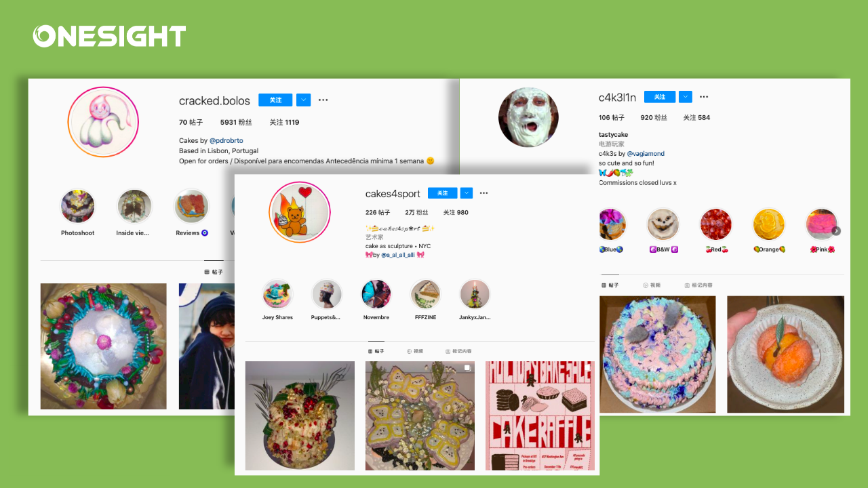Open the FFFZINE highlight circle
The height and width of the screenshot is (488, 868).
[425, 294]
